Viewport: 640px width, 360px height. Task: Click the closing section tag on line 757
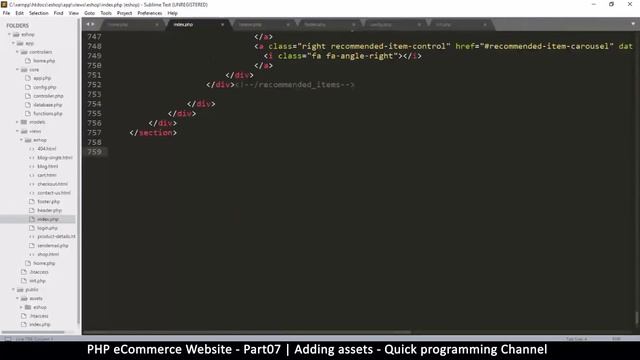click(153, 133)
